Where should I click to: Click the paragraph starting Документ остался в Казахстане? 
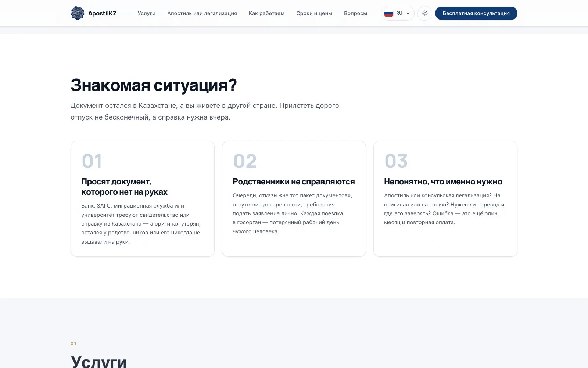click(x=206, y=112)
